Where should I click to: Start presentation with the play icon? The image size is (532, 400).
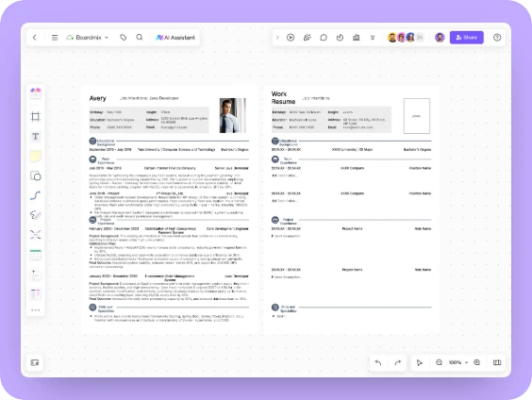click(291, 38)
